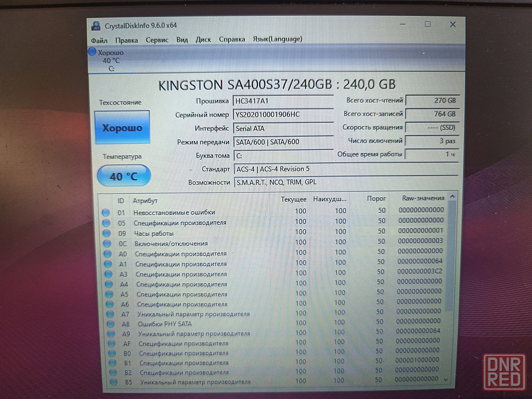Screen dimensions: 532x399
Task: Click the status circle for attribute B5
Action: tap(113, 382)
